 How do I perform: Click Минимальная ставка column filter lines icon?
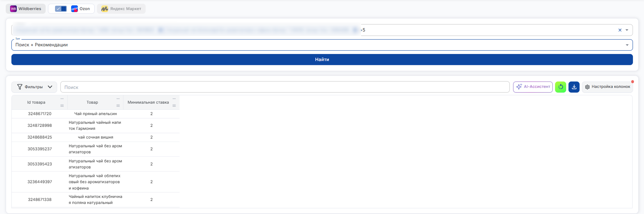174,106
